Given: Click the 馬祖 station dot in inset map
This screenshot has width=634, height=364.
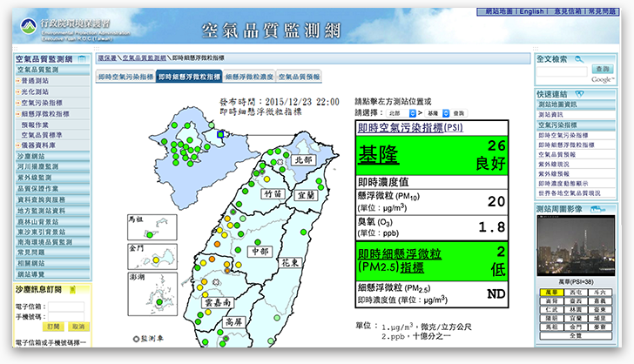Looking at the screenshot, I should coord(150,235).
